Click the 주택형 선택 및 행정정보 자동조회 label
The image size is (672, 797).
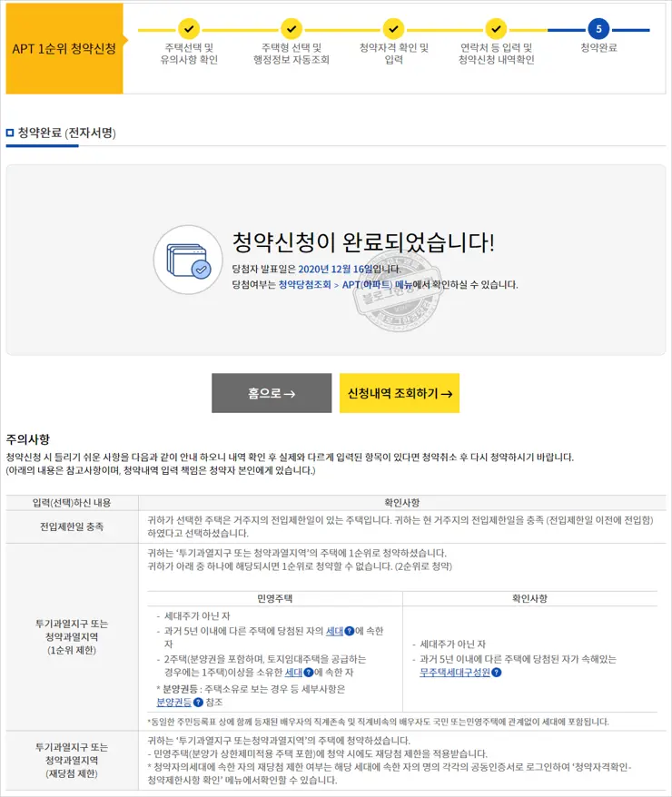292,54
